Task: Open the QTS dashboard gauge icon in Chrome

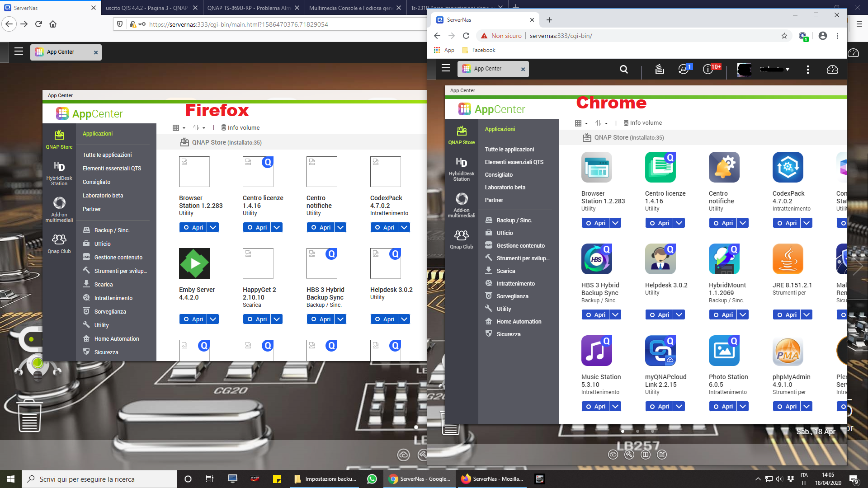Action: (832, 69)
